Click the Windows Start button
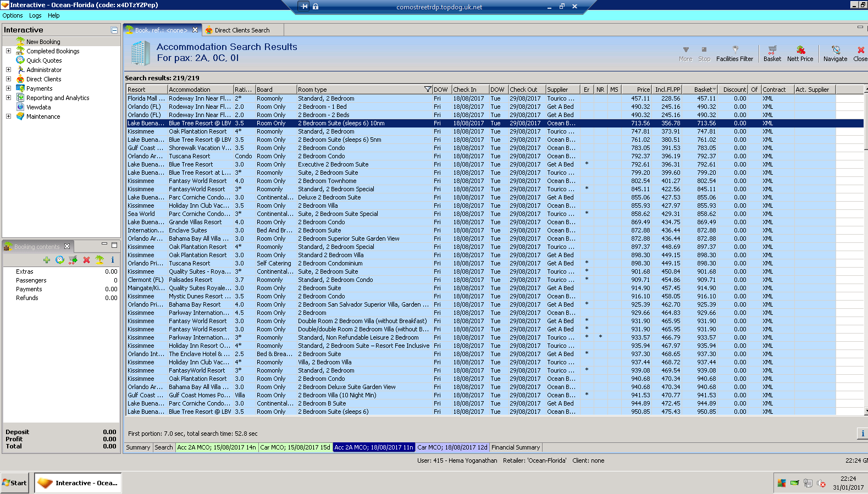Image resolution: width=868 pixels, height=494 pixels. (15, 483)
